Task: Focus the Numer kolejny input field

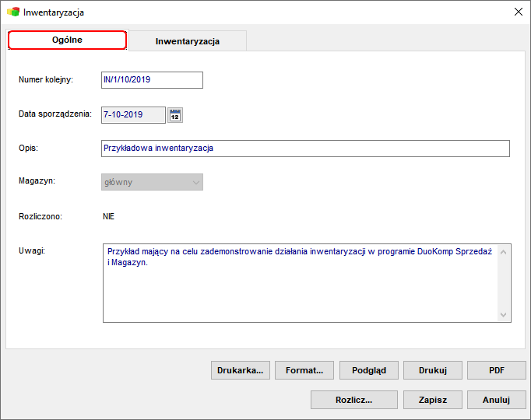Action: point(152,80)
